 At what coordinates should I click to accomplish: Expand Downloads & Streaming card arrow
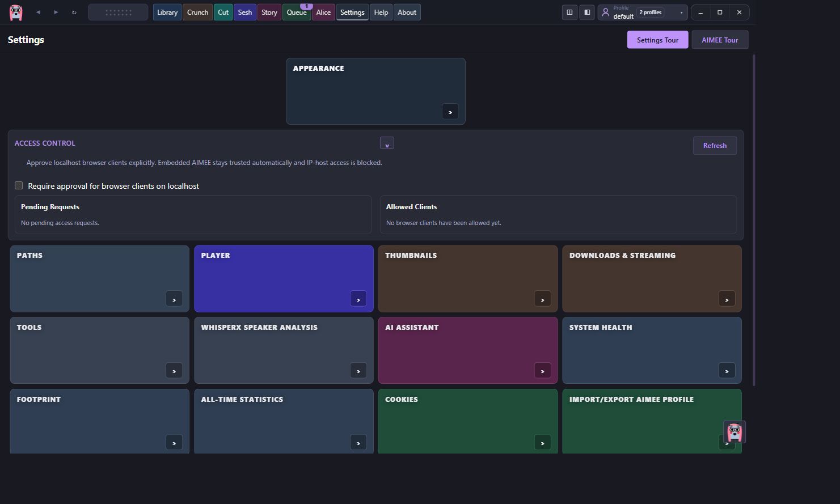click(x=727, y=299)
